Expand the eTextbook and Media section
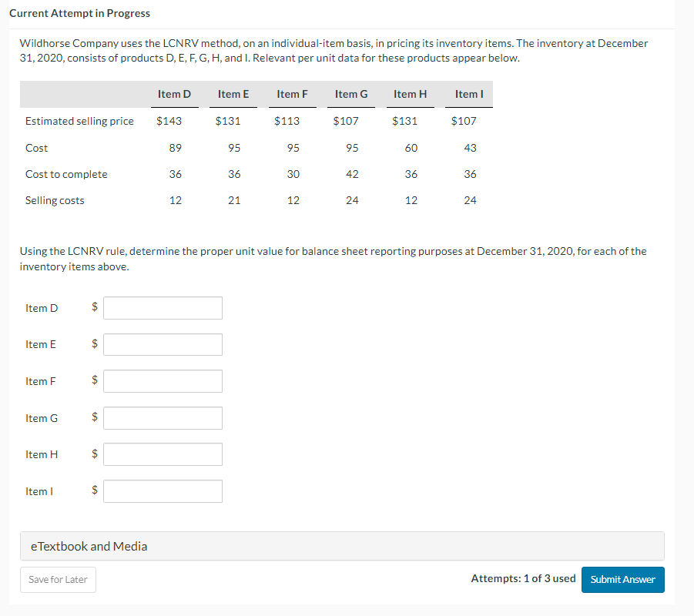Viewport: 694px width, 616px height. click(x=89, y=546)
